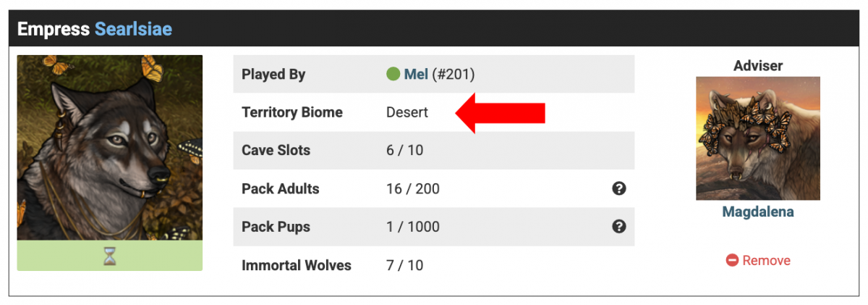
Task: Open the Magdalena adviser link
Action: pyautogui.click(x=758, y=212)
